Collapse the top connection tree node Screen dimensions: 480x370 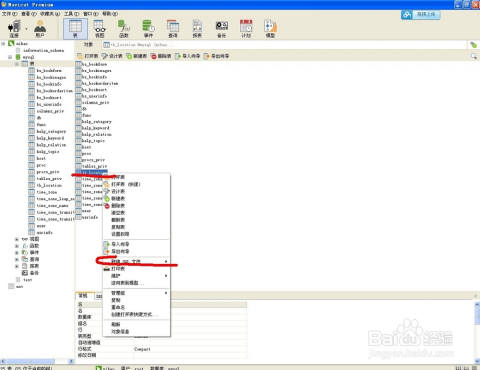point(3,43)
